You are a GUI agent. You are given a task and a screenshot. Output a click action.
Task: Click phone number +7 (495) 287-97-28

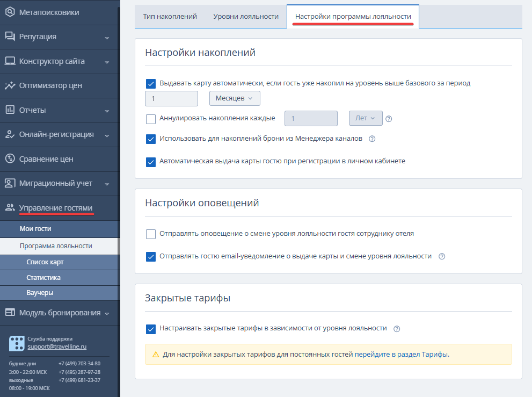[79, 372]
